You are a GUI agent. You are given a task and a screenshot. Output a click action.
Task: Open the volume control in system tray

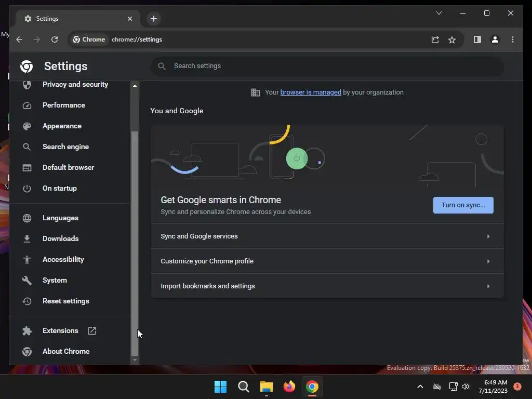(x=465, y=387)
